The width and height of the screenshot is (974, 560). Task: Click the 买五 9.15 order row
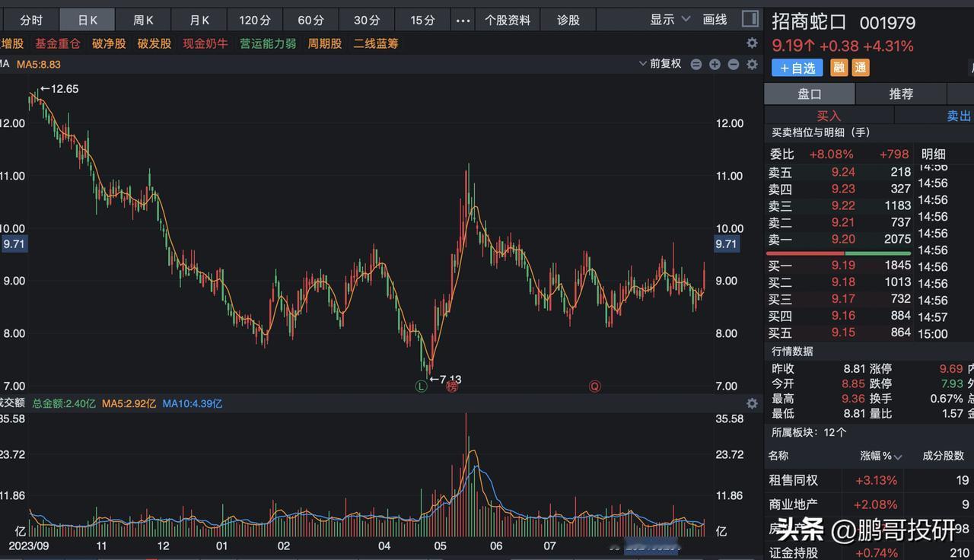[x=839, y=332]
